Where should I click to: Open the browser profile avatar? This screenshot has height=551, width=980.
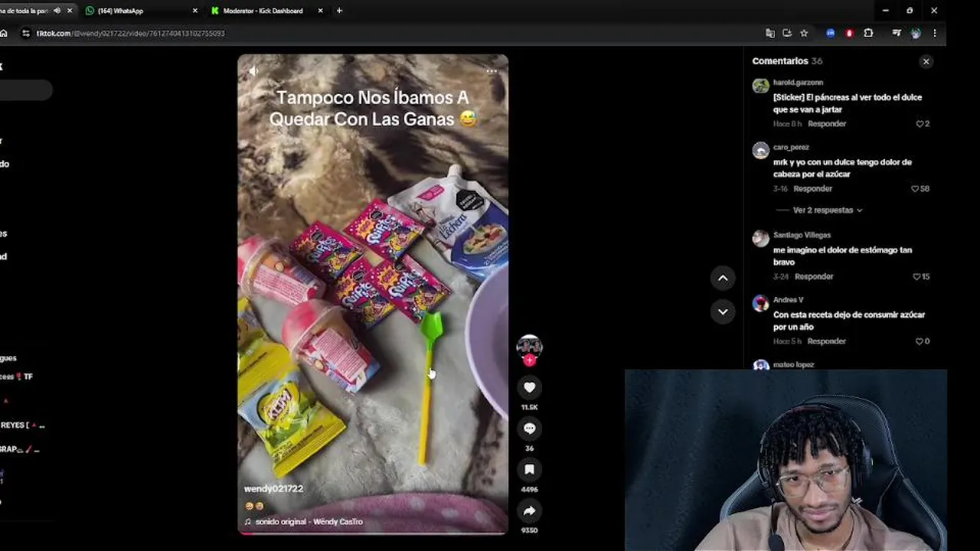point(916,33)
